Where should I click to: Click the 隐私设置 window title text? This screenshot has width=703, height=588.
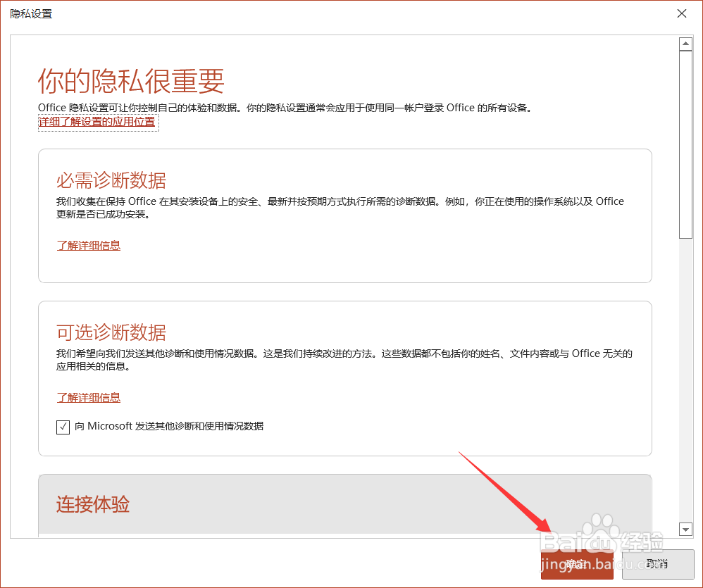(x=31, y=14)
